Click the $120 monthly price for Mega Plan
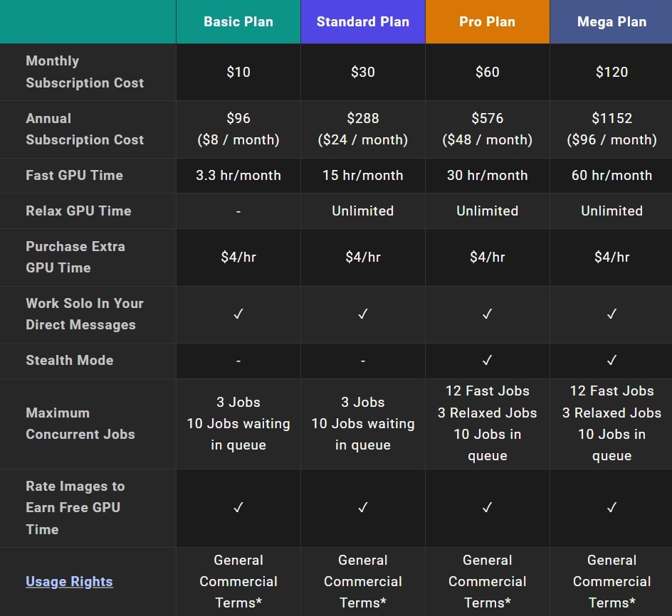Image resolution: width=672 pixels, height=616 pixels. pyautogui.click(x=611, y=72)
